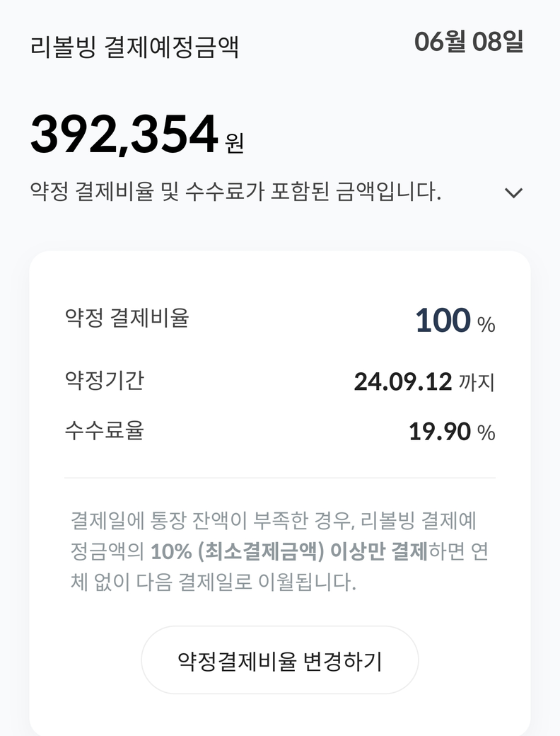Viewport: 560px width, 736px height.
Task: Tap the % symbol beside 19.90
Action: pos(486,432)
